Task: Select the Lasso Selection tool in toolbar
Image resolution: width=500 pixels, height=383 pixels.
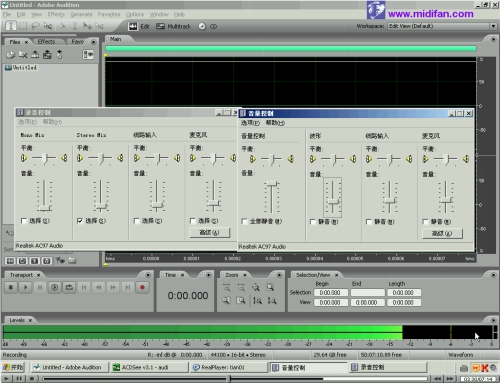Action: pyautogui.click(x=35, y=26)
